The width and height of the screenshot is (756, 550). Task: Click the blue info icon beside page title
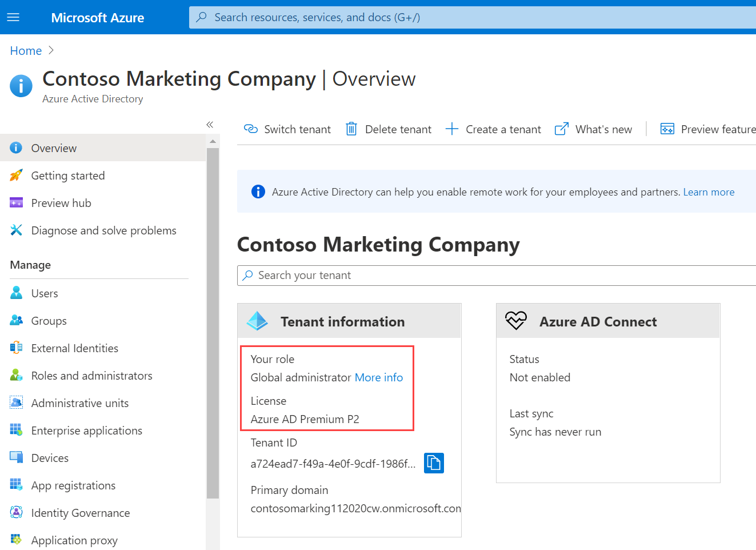[21, 86]
